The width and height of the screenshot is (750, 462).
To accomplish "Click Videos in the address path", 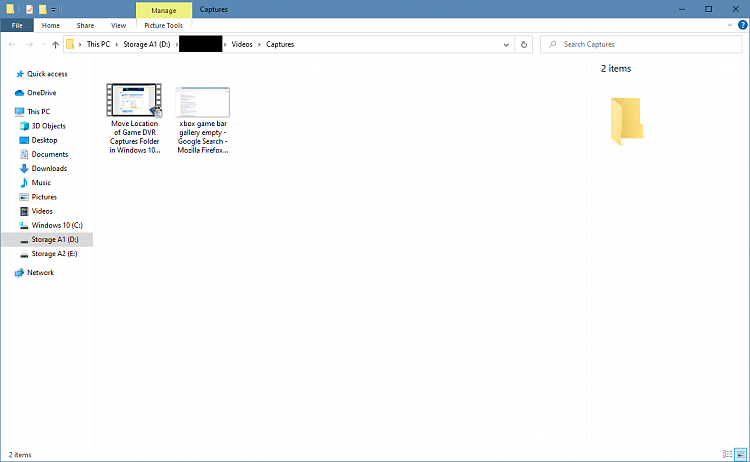I will (242, 44).
